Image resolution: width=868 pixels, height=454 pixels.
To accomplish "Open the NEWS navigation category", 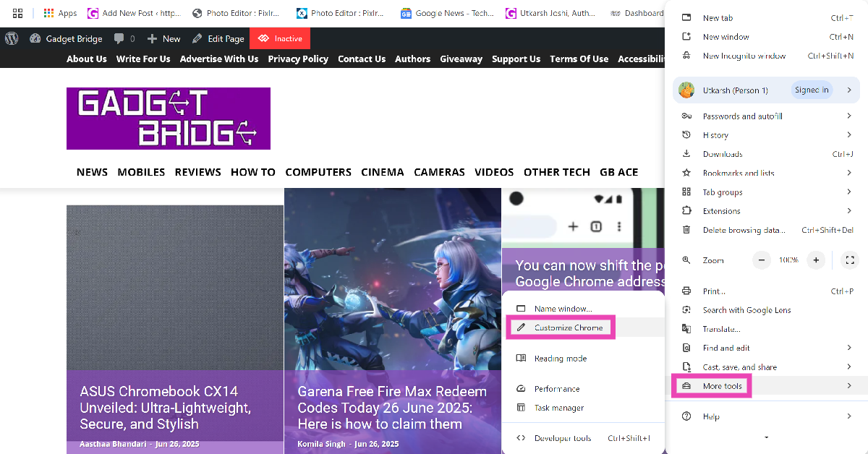I will point(92,172).
